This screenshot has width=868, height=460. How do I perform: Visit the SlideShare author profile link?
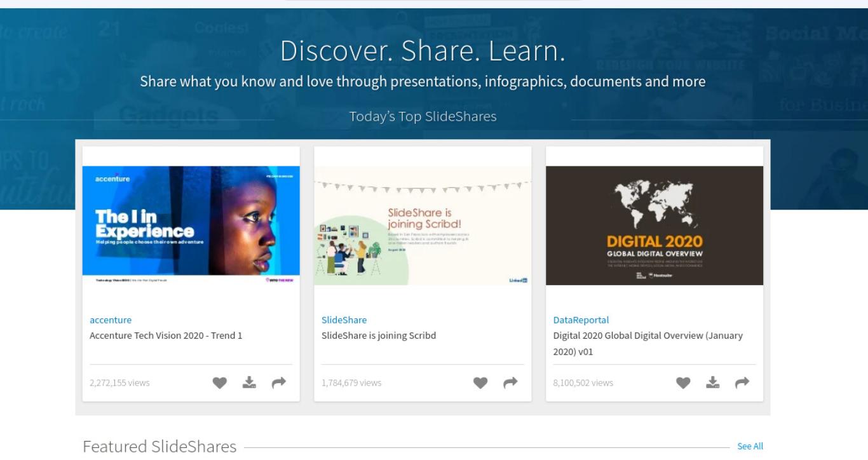coord(344,320)
